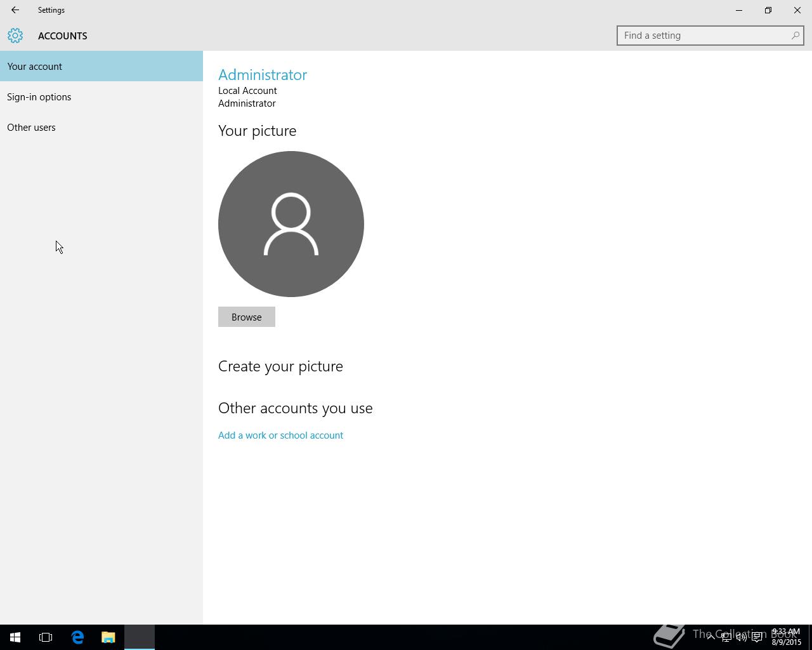
Task: Go back using the Settings back arrow
Action: [x=15, y=10]
